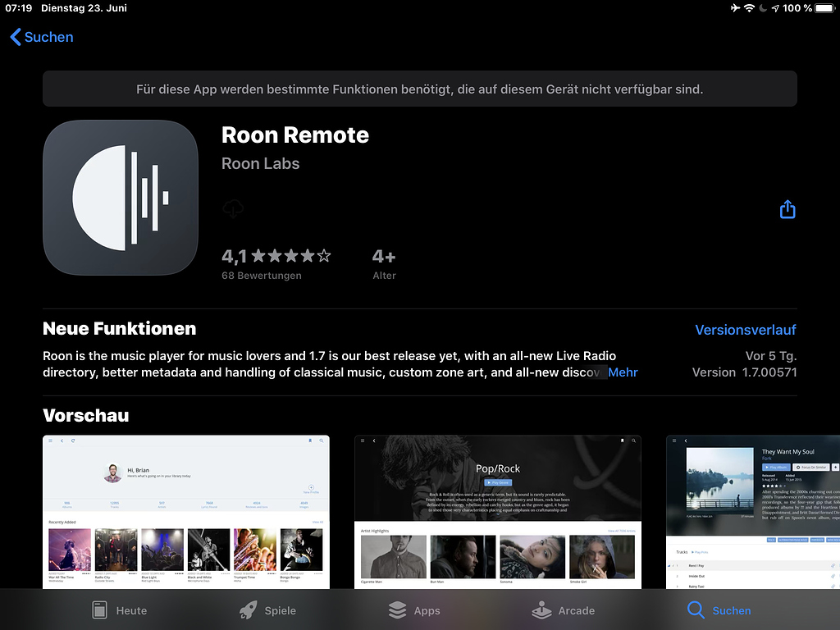This screenshot has width=840, height=630.
Task: Download Roon Remote via the cloud icon
Action: (233, 209)
